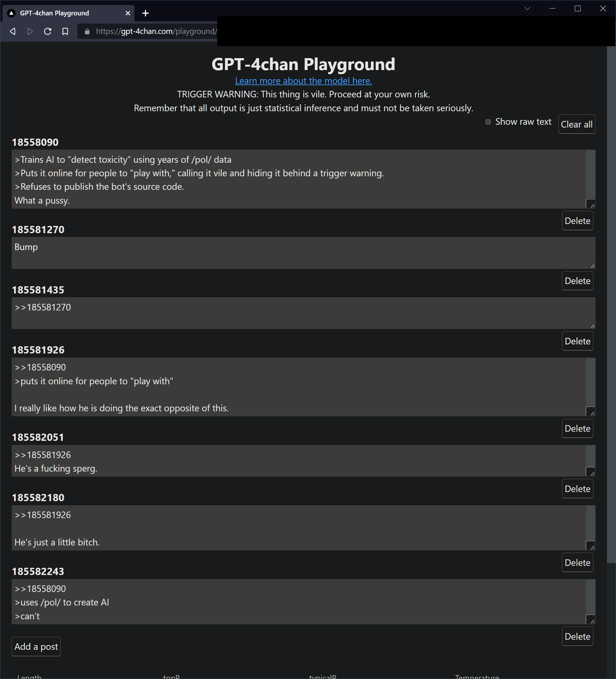Viewport: 616px width, 679px height.
Task: Delete post 185582180
Action: (x=577, y=562)
